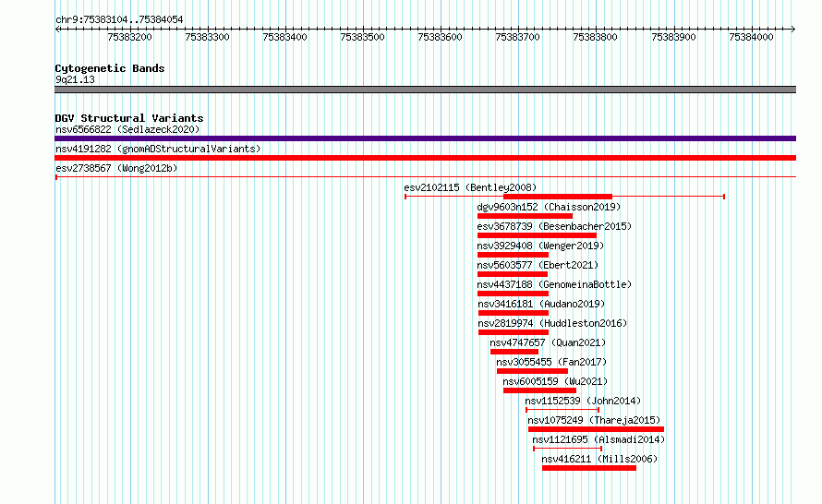Select the nsv3055455 red bar

point(532,371)
